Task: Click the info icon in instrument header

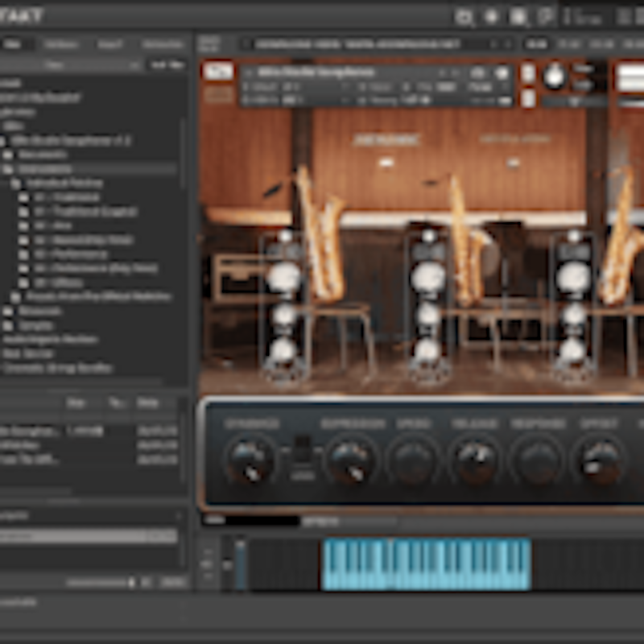Action: 503,72
